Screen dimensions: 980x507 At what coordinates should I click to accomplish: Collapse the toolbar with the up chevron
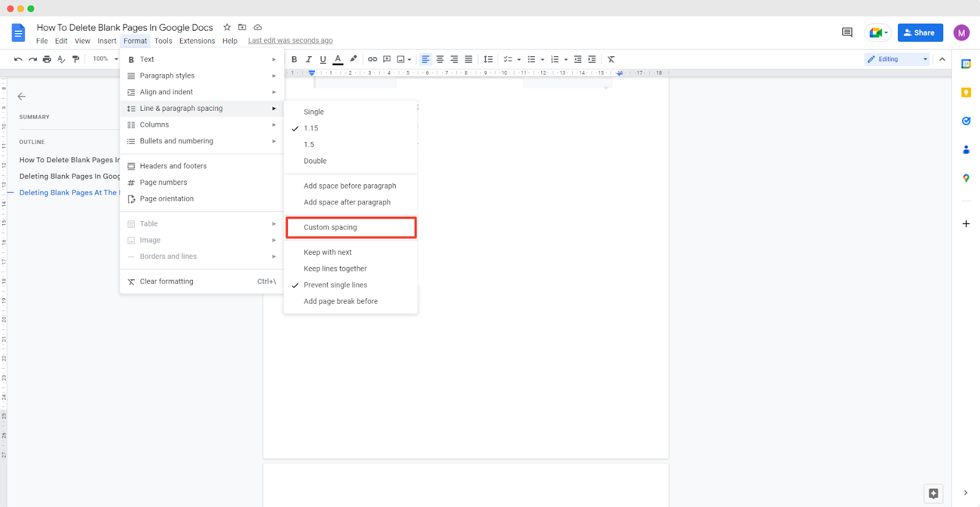click(942, 59)
